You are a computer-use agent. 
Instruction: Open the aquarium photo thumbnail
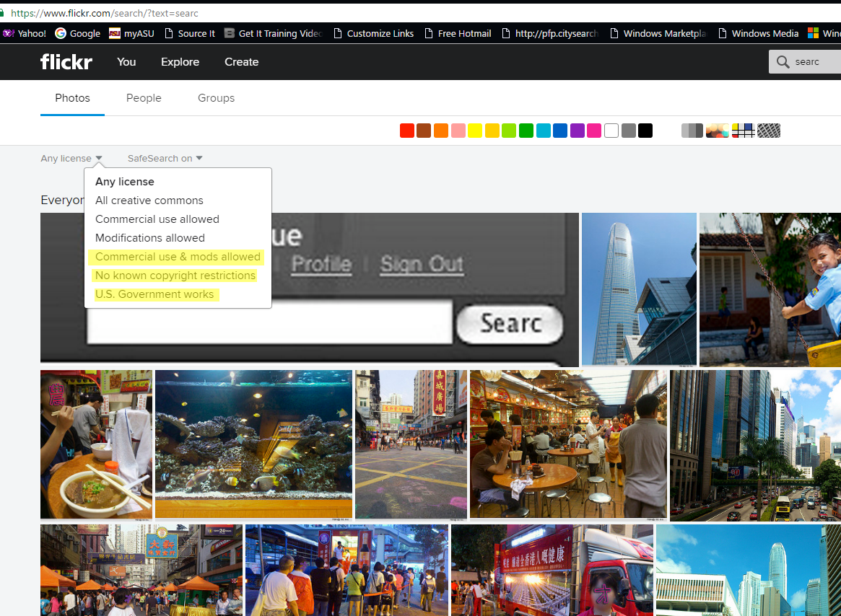253,444
